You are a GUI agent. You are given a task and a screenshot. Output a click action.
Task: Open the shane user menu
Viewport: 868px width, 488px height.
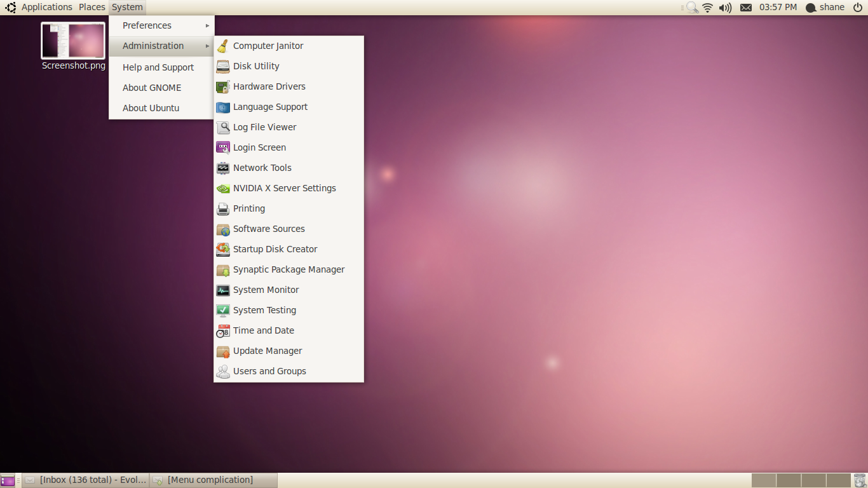coord(825,8)
